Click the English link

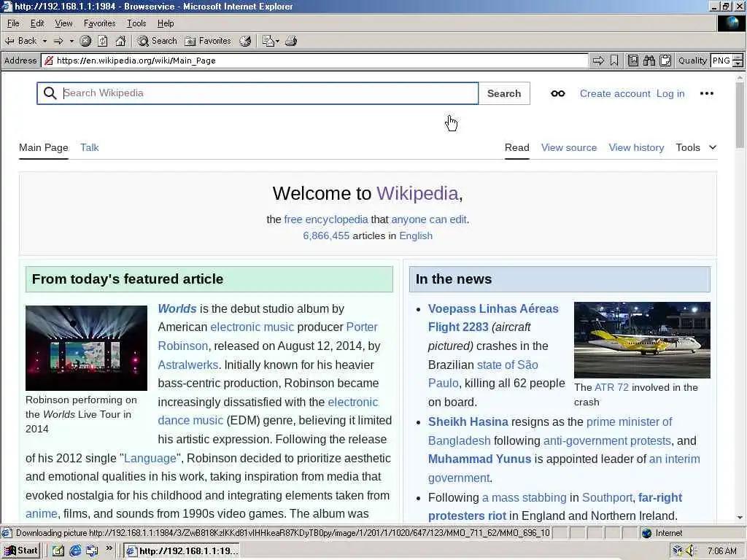point(416,236)
